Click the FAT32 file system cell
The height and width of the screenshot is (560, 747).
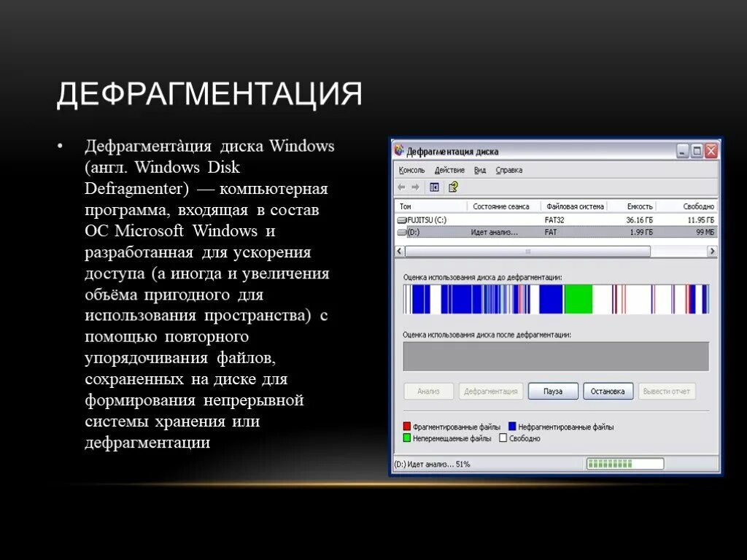click(554, 220)
